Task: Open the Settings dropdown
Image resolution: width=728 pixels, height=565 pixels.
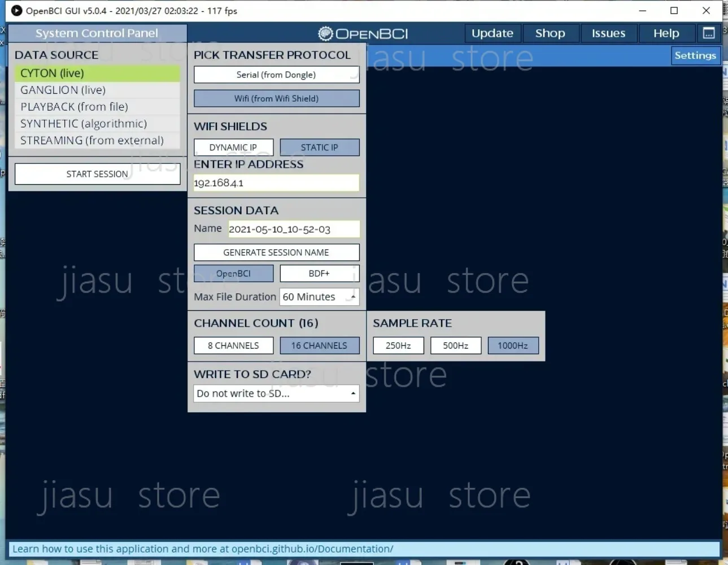Action: pyautogui.click(x=695, y=55)
